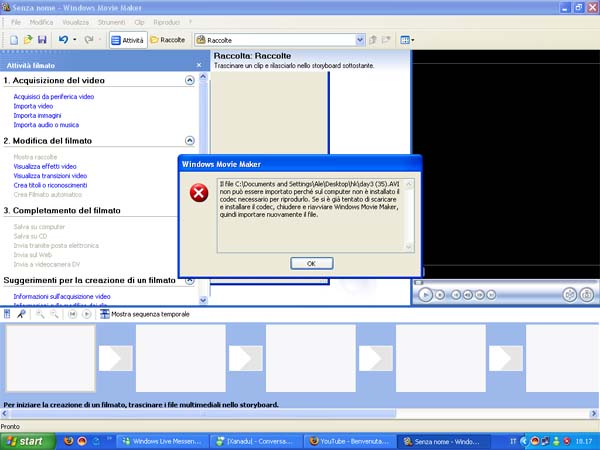This screenshot has width=600, height=450.
Task: Click the zoom in timeline magnifier icon
Action: tap(40, 314)
